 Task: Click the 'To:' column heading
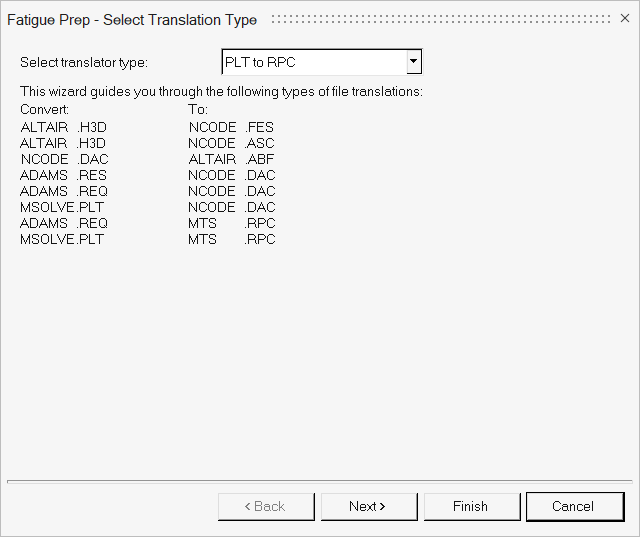pyautogui.click(x=198, y=108)
